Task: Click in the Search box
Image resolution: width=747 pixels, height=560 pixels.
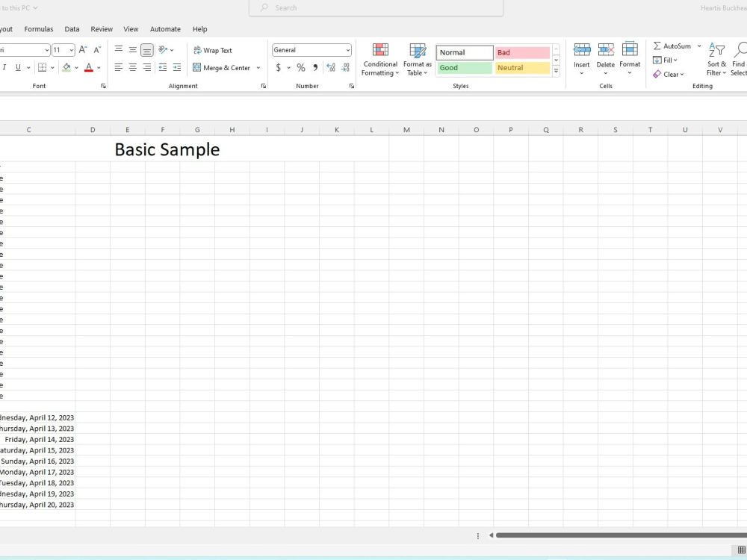Action: pyautogui.click(x=376, y=8)
